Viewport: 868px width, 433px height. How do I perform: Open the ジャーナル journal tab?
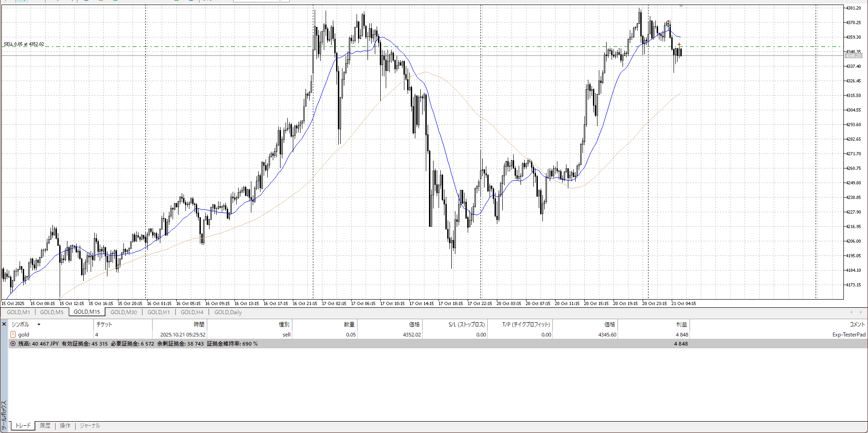coord(90,426)
